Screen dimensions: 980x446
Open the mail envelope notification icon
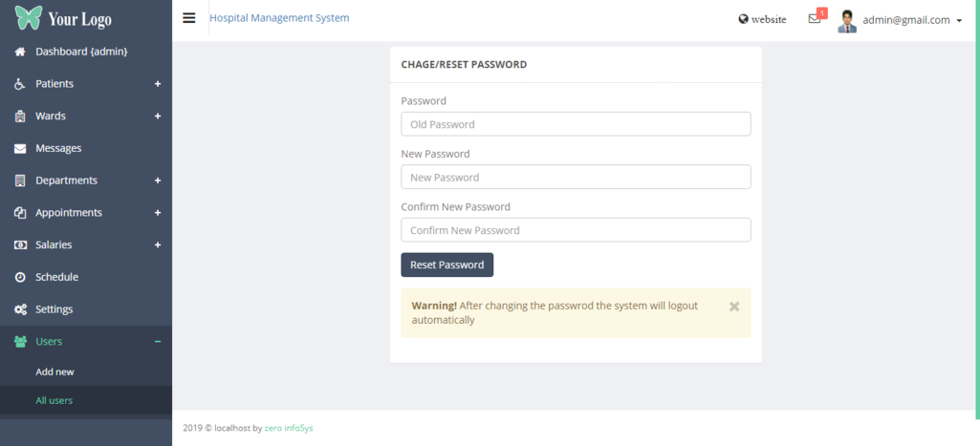click(815, 19)
